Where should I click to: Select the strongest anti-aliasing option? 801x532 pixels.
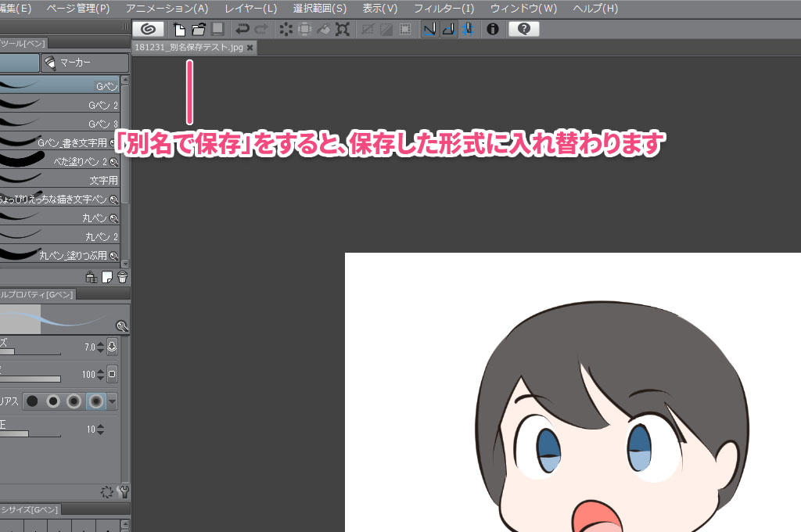coord(95,401)
